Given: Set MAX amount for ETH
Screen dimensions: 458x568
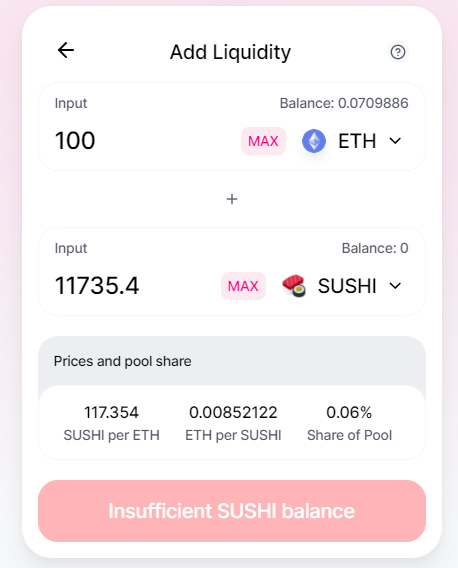Looking at the screenshot, I should pos(263,141).
